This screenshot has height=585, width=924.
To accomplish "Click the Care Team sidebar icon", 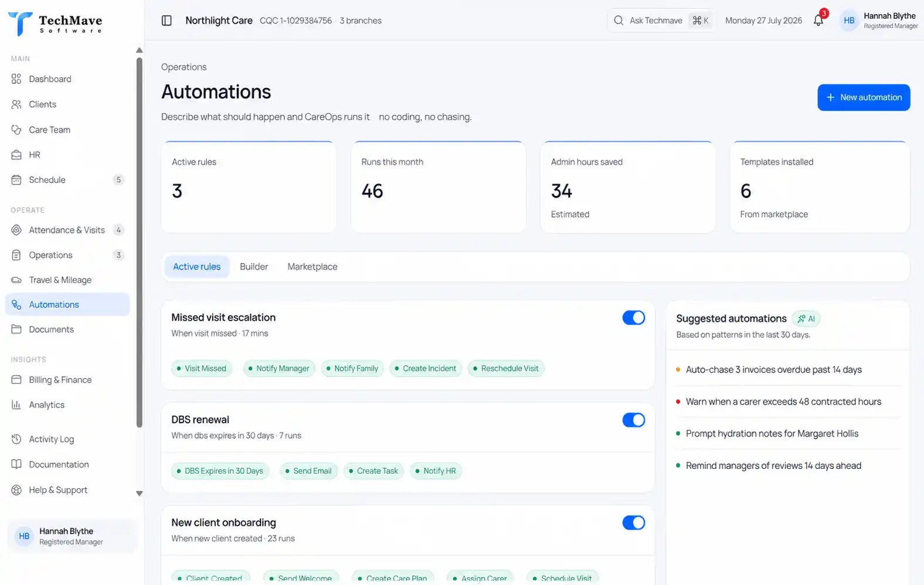I will [x=16, y=130].
